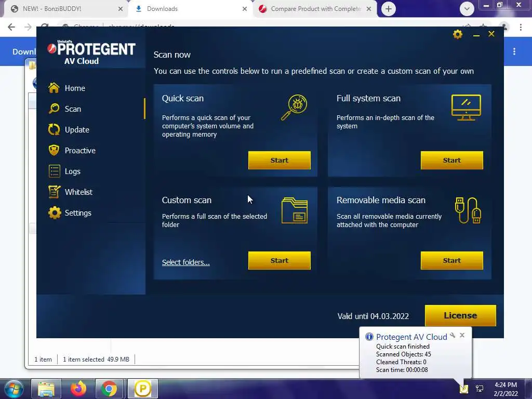The width and height of the screenshot is (532, 399).
Task: Click the Removable media USB icon
Action: pyautogui.click(x=468, y=210)
